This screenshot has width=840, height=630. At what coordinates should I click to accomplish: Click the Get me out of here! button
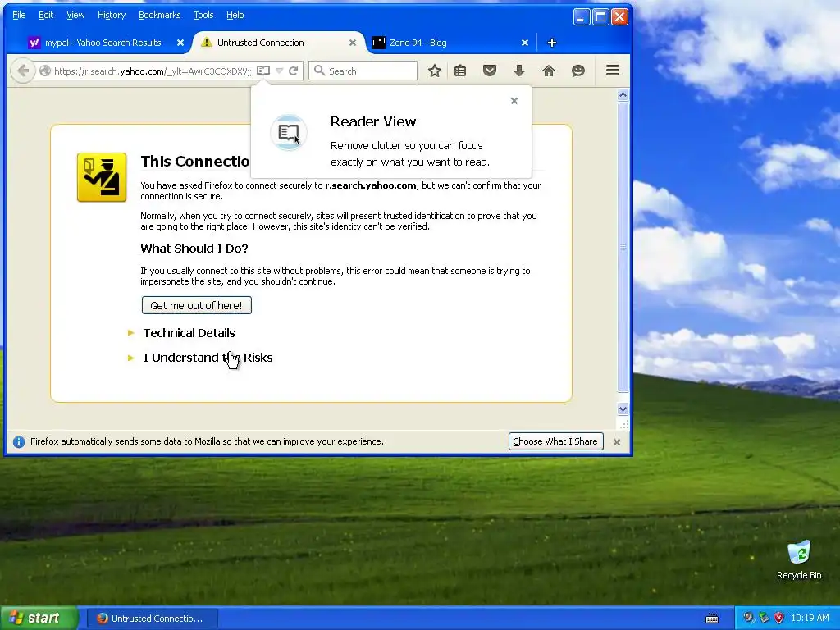point(197,305)
